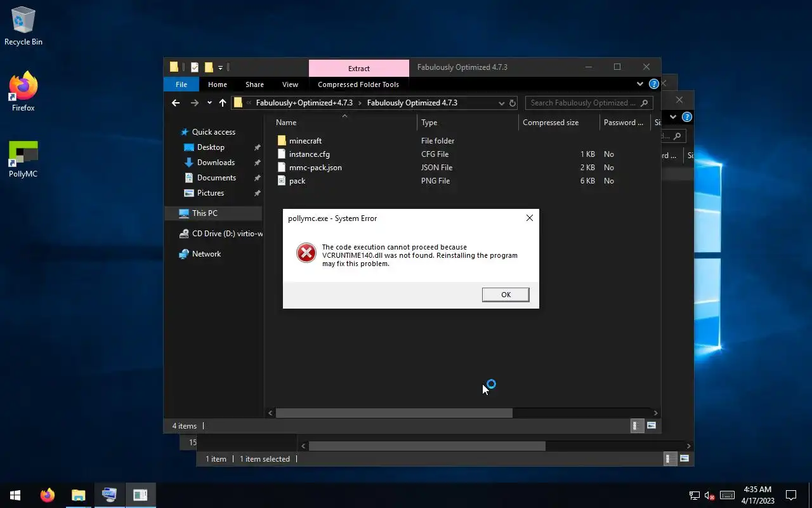Open Documents in navigation pane

pos(216,178)
